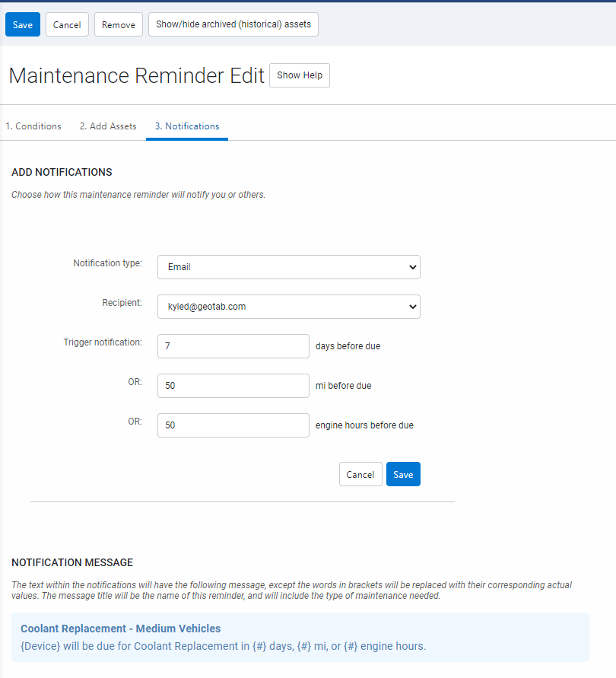Click the blue Save button in top toolbar
The image size is (616, 678).
[22, 24]
